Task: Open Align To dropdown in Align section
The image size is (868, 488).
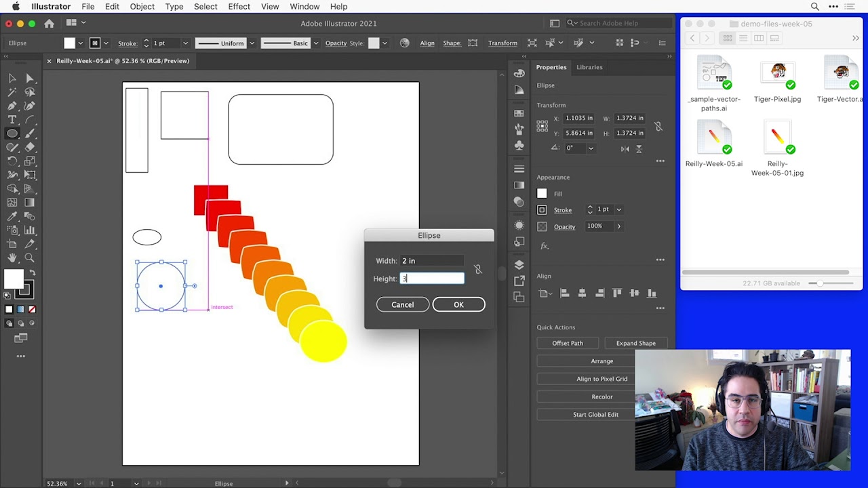Action: point(544,293)
